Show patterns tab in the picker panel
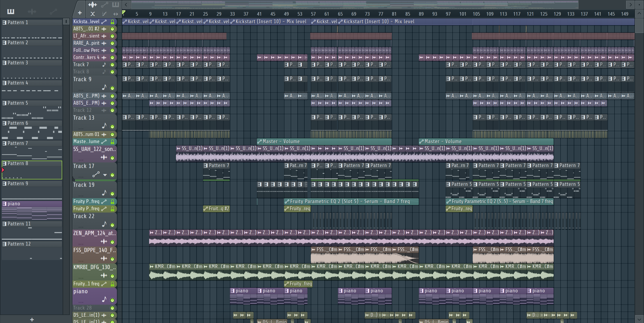This screenshot has height=323, width=644. 11,11
